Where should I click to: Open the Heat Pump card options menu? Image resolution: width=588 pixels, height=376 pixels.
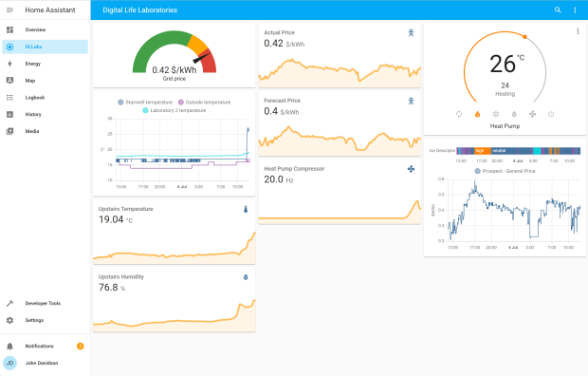click(578, 31)
